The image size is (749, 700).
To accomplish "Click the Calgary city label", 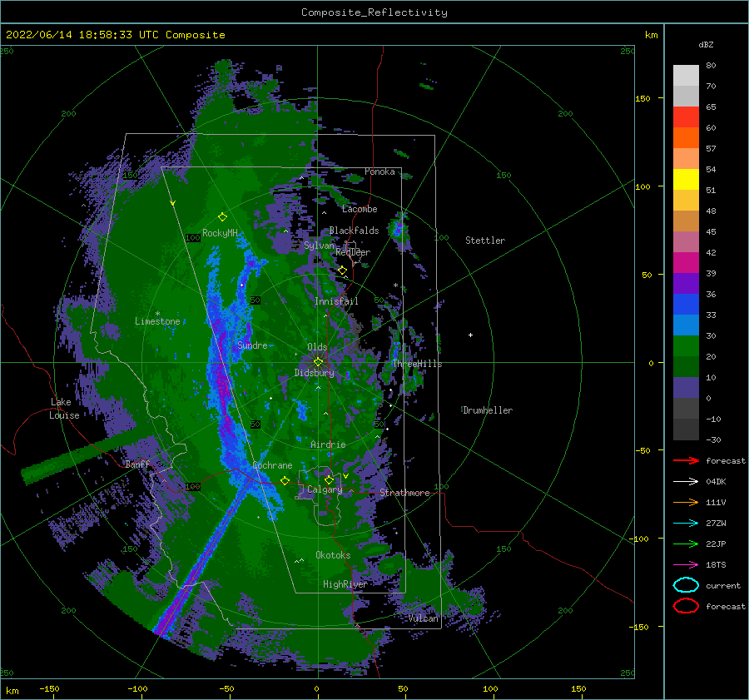I will [325, 489].
